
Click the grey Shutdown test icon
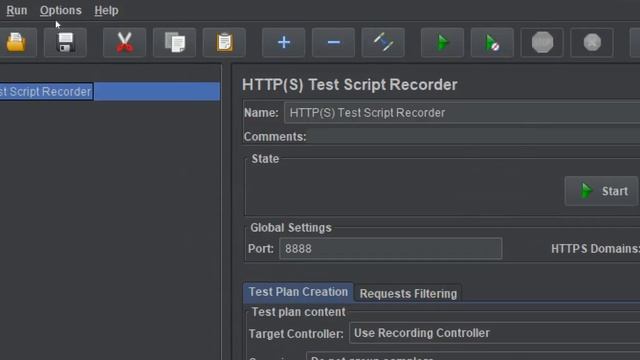tap(592, 42)
